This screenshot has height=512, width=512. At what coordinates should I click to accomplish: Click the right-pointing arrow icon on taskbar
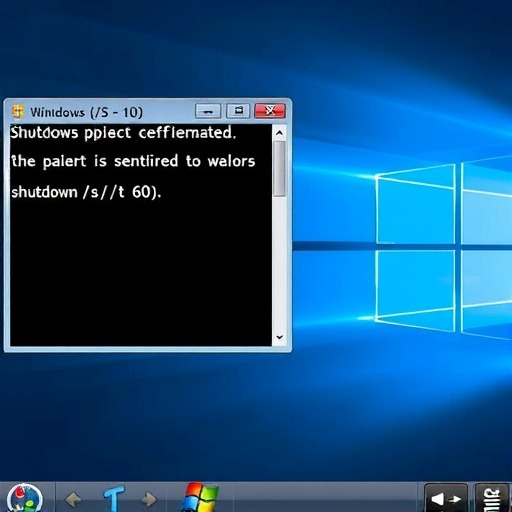coord(149,499)
